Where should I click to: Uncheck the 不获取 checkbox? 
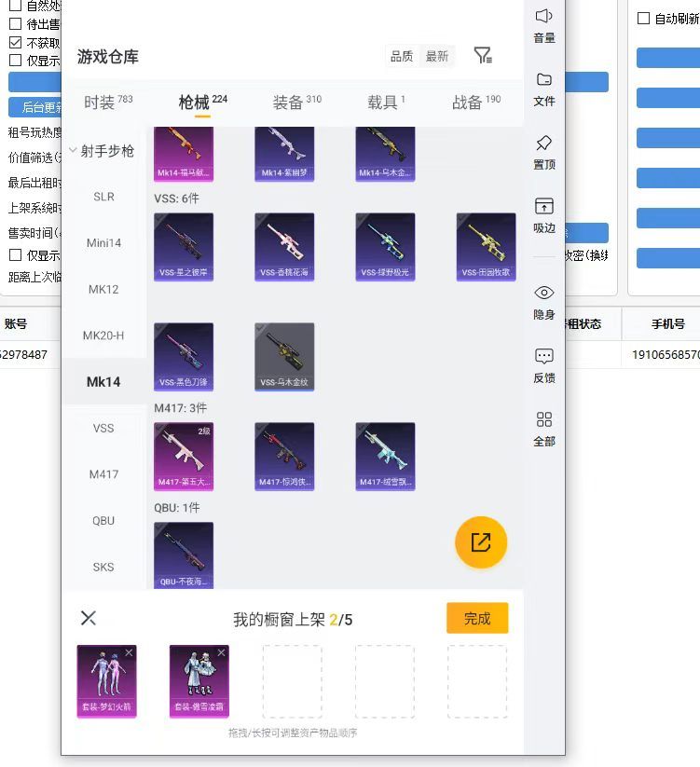[15, 42]
